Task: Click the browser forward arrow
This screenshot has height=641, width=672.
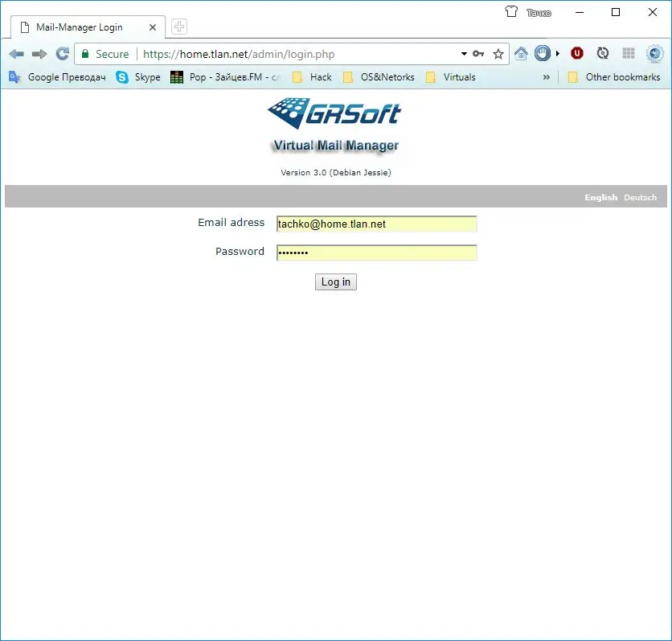Action: pyautogui.click(x=39, y=54)
